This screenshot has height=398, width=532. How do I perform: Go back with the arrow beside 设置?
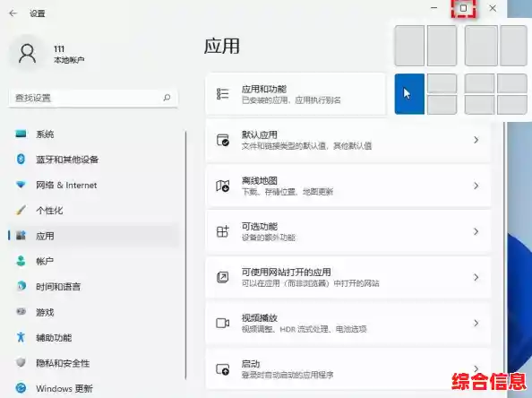pyautogui.click(x=13, y=13)
